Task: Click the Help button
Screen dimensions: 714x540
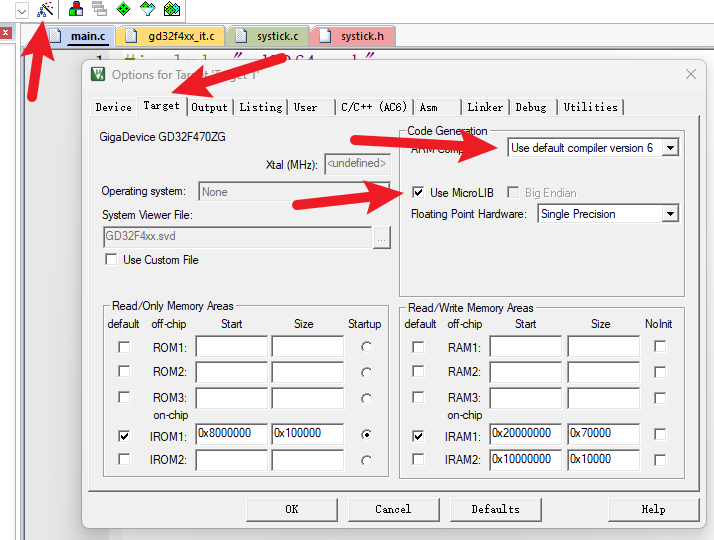Action: click(x=653, y=509)
